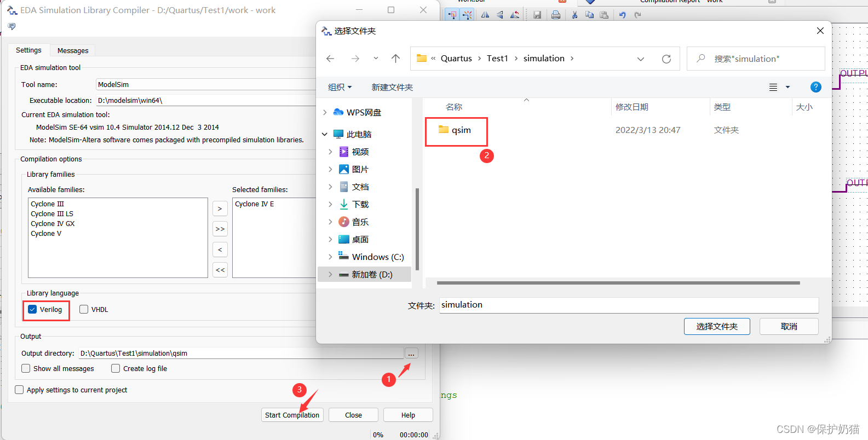Screen dimensions: 868x440
Task: Click the view layout icon in folder dialog
Action: pos(773,87)
